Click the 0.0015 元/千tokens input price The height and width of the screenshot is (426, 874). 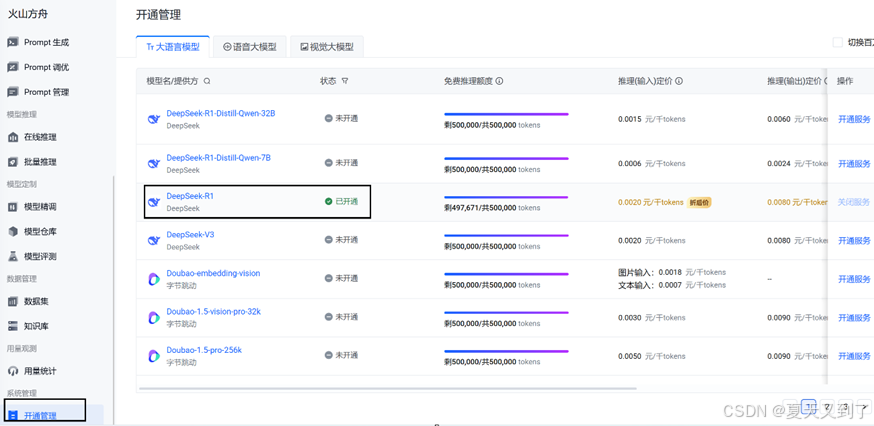[x=652, y=119]
